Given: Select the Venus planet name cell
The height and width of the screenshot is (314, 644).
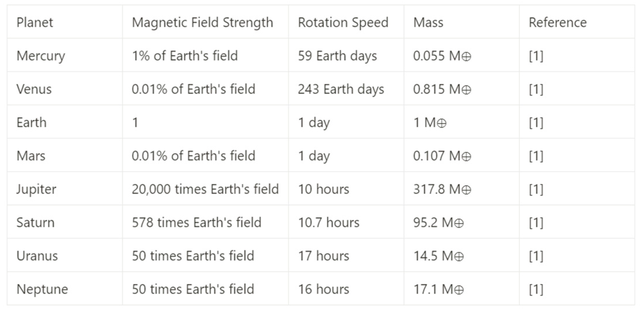Looking at the screenshot, I should click(34, 89).
